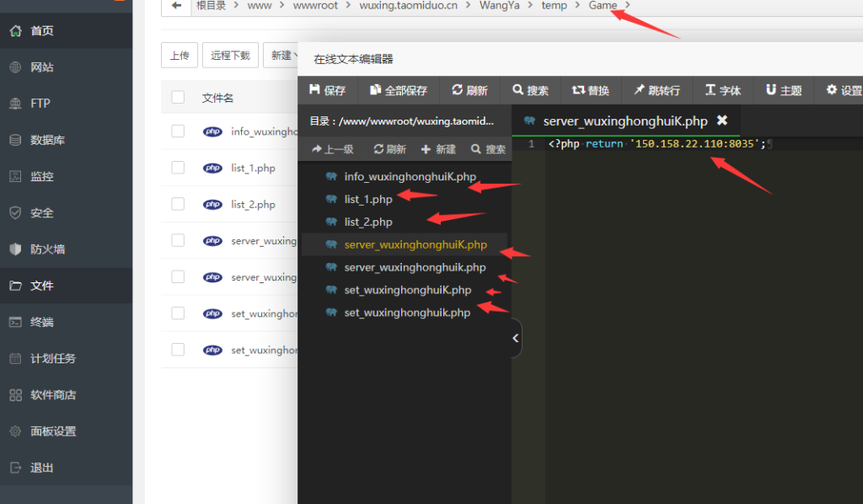Screen dimensions: 863x504
Task: Open set_wuxinghonghuiK.php in the directory tree
Action: (x=408, y=290)
